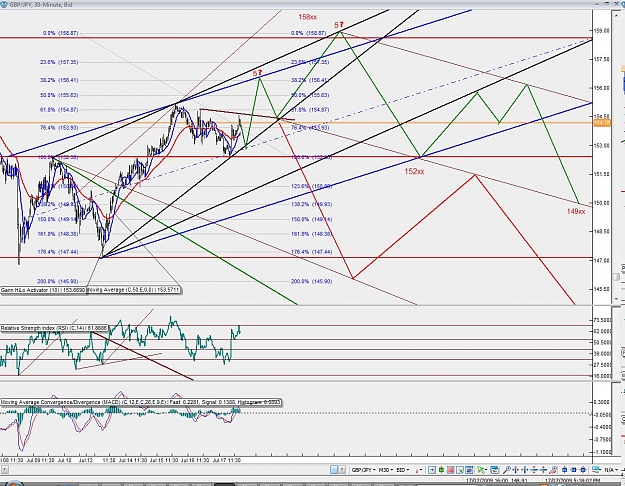Click the 153.00 price axis label
The width and height of the screenshot is (625, 486).
click(x=601, y=145)
